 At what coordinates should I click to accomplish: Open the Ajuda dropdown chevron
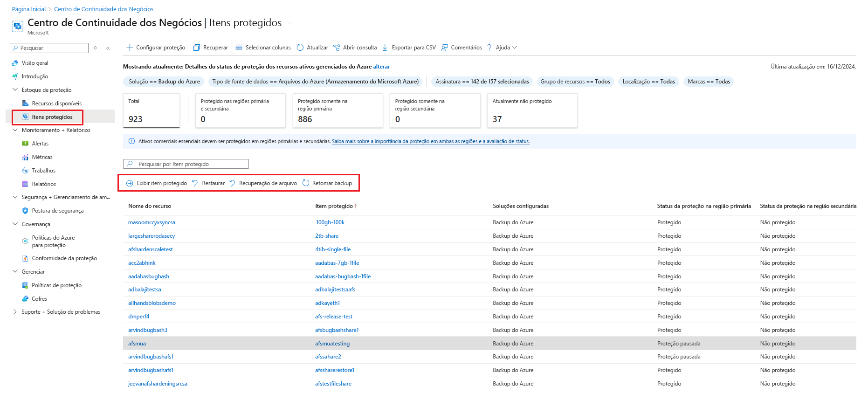[x=515, y=48]
